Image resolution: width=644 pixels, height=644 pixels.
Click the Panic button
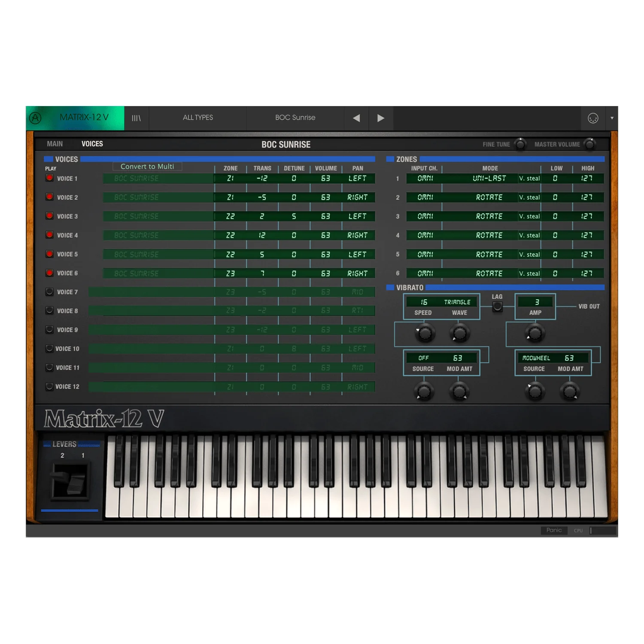click(554, 530)
